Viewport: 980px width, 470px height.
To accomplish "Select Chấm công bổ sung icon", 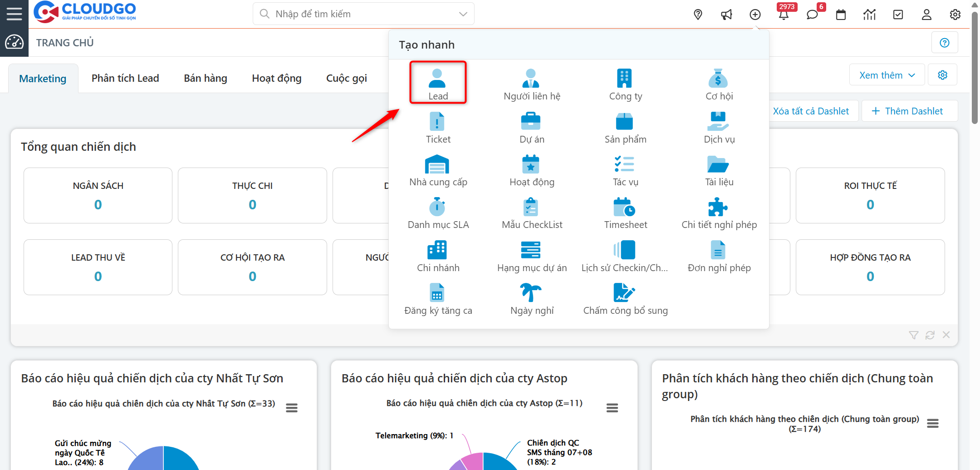I will click(x=625, y=293).
